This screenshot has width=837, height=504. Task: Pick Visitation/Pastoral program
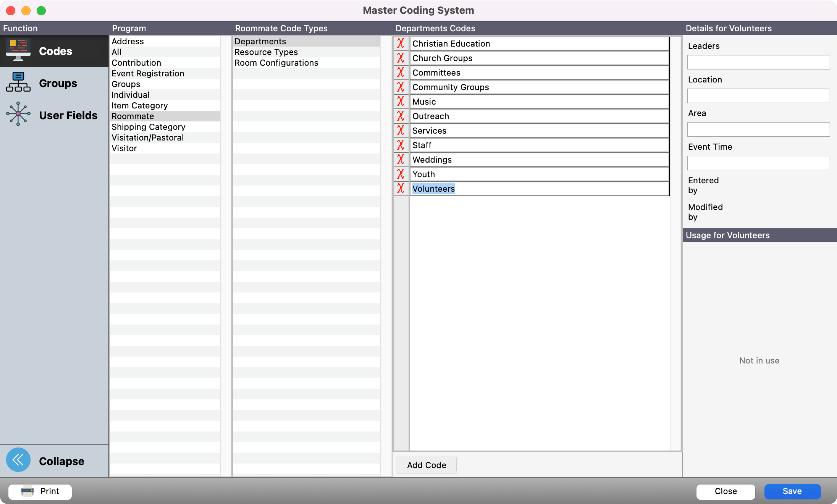point(147,137)
